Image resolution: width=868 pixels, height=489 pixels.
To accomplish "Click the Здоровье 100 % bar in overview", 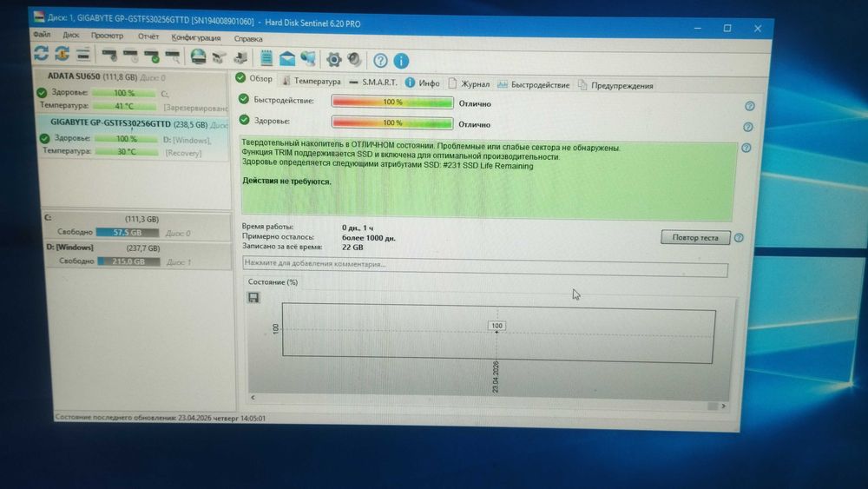I will coord(392,122).
